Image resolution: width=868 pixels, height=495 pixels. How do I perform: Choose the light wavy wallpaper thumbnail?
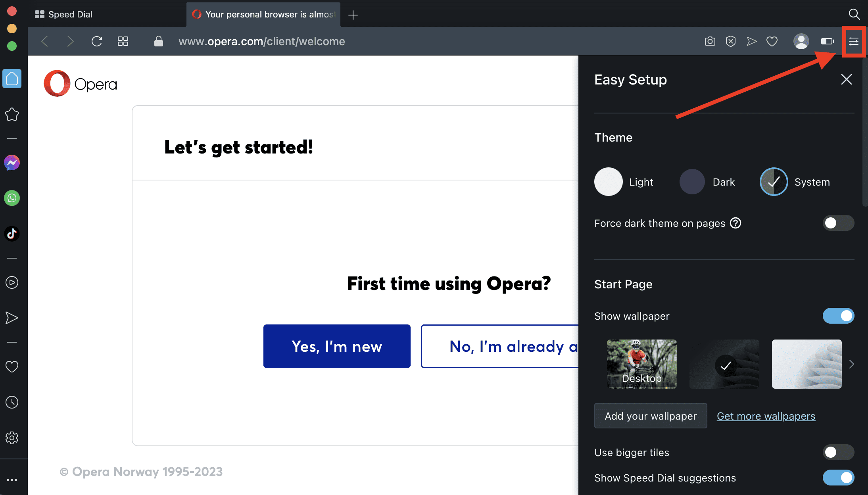(807, 364)
